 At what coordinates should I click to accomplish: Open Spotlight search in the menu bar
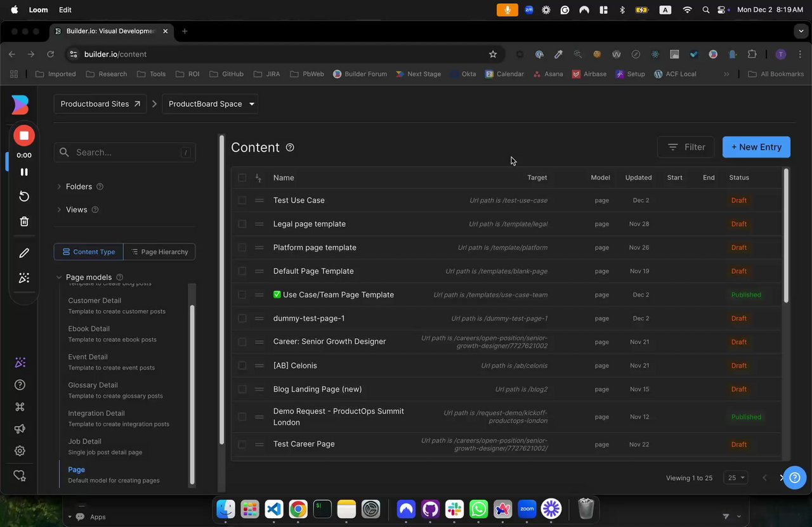click(x=706, y=10)
